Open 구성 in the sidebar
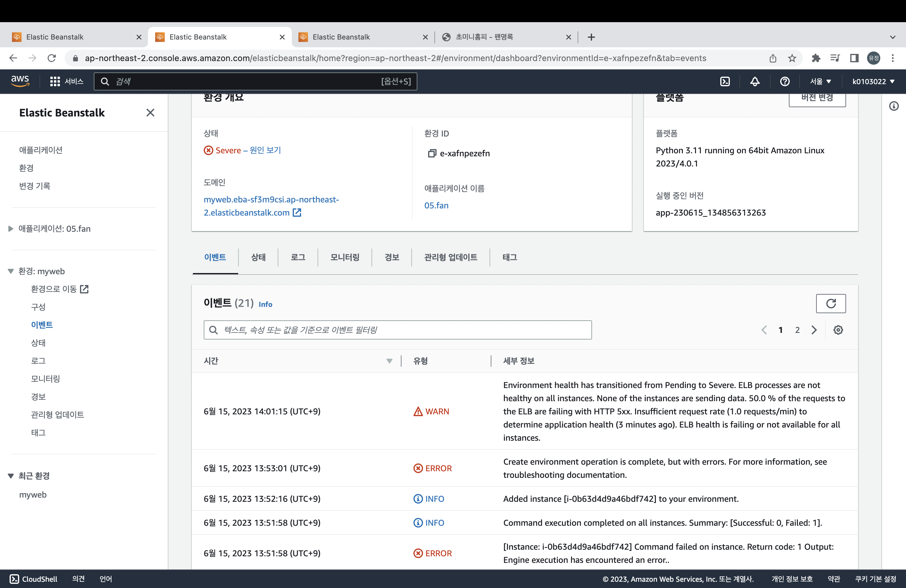Viewport: 906px width, 588px height. coord(38,307)
